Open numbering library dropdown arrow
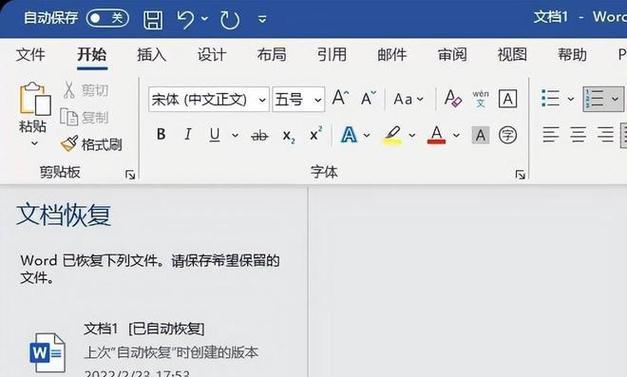The height and width of the screenshot is (377, 627). [x=615, y=99]
